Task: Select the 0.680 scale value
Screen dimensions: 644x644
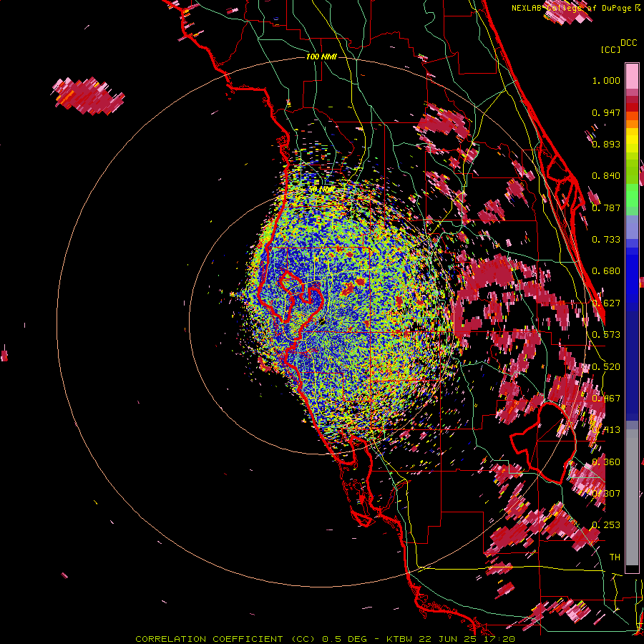Action: [606, 271]
